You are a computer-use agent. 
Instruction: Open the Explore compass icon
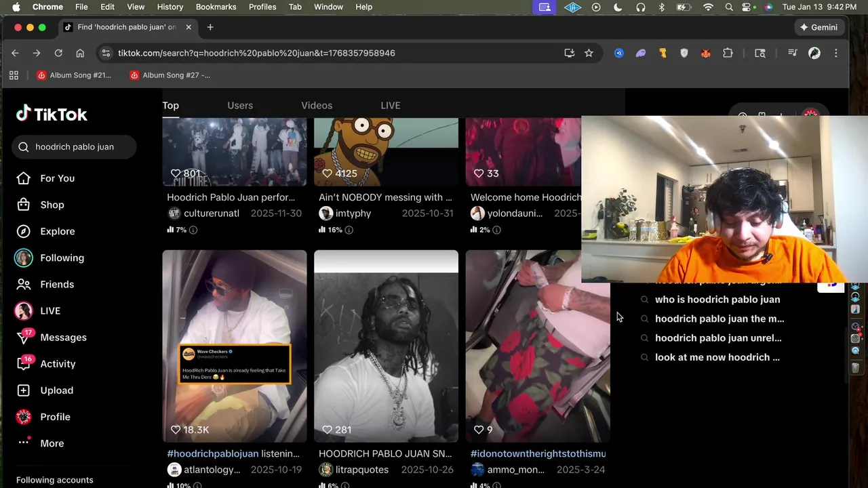pos(24,231)
